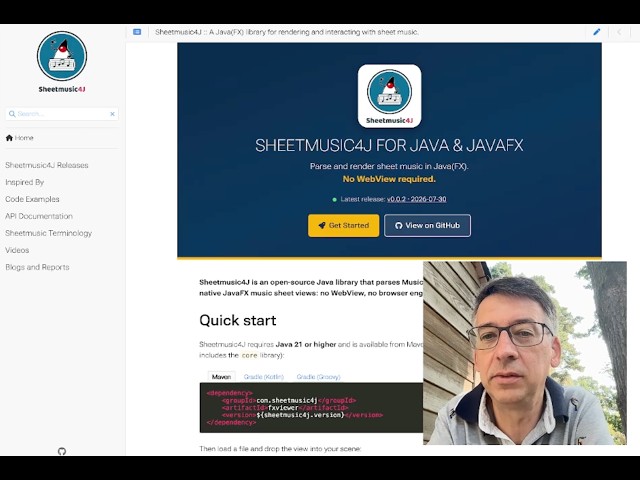The height and width of the screenshot is (480, 640).
Task: Open Sheetmusic4J Releases page
Action: click(47, 165)
